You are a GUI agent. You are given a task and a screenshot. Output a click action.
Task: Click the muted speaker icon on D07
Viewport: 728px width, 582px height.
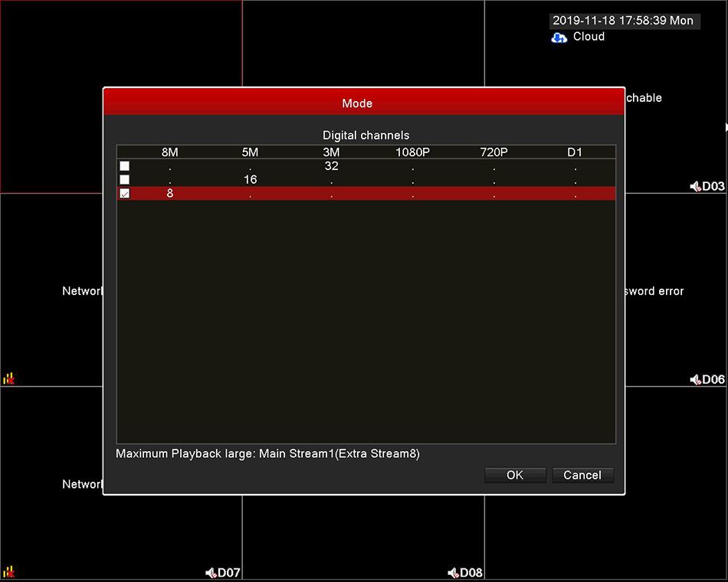click(x=211, y=573)
